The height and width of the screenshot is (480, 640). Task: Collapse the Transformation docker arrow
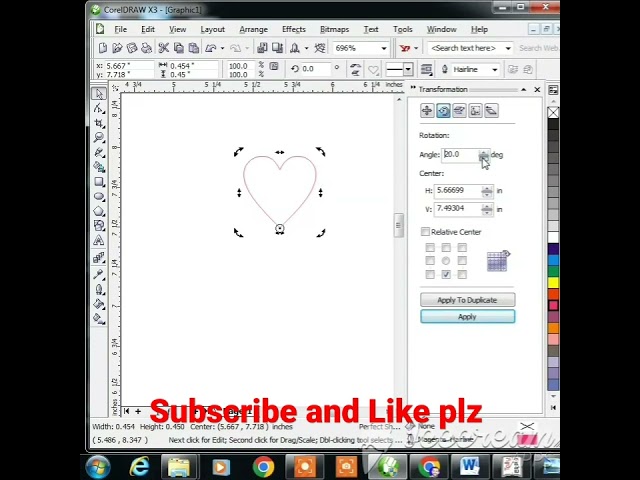click(x=524, y=89)
